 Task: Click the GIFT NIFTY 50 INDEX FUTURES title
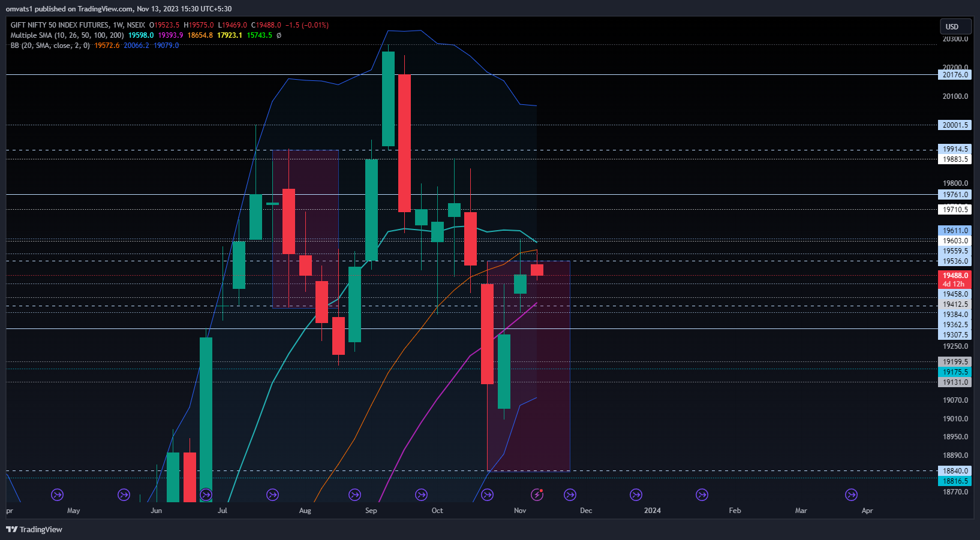pos(60,25)
